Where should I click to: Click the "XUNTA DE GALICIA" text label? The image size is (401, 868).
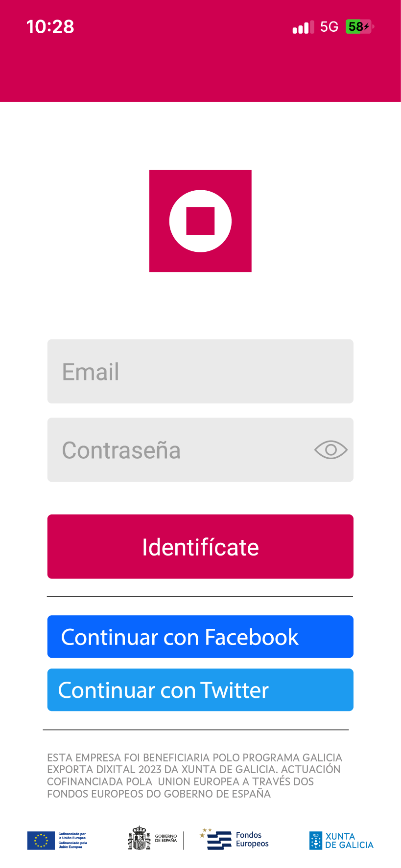(349, 841)
